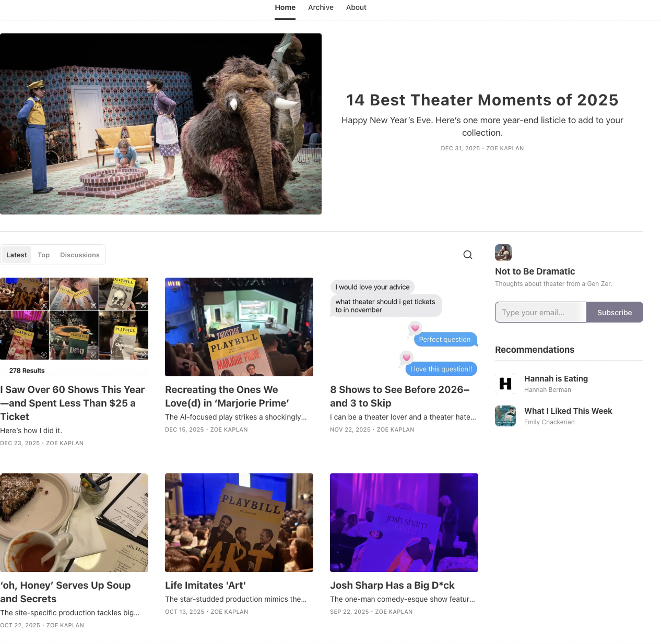The image size is (661, 644).
Task: Read '8 Shows to See Before 2026' post
Action: [399, 396]
